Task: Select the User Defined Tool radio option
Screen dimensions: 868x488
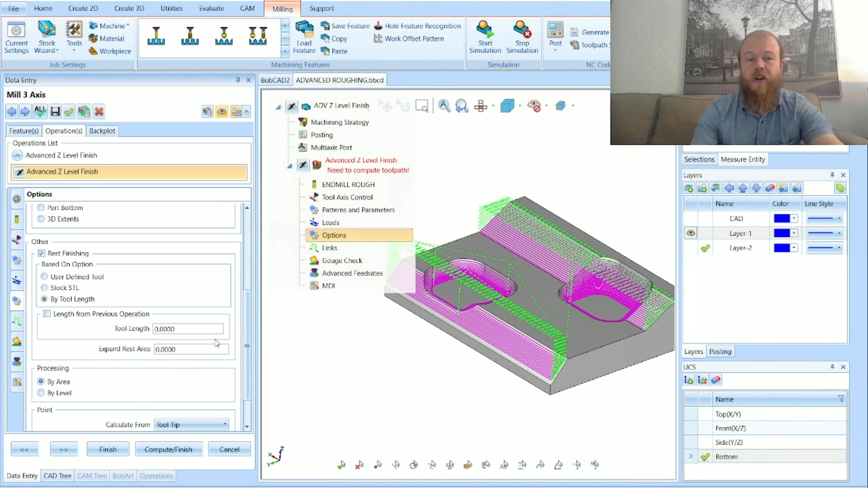Action: click(x=44, y=277)
